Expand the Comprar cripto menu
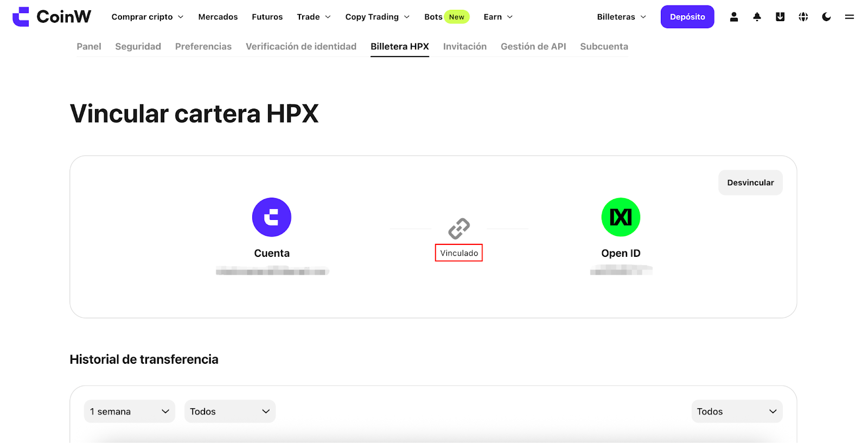Image resolution: width=868 pixels, height=443 pixels. 148,17
